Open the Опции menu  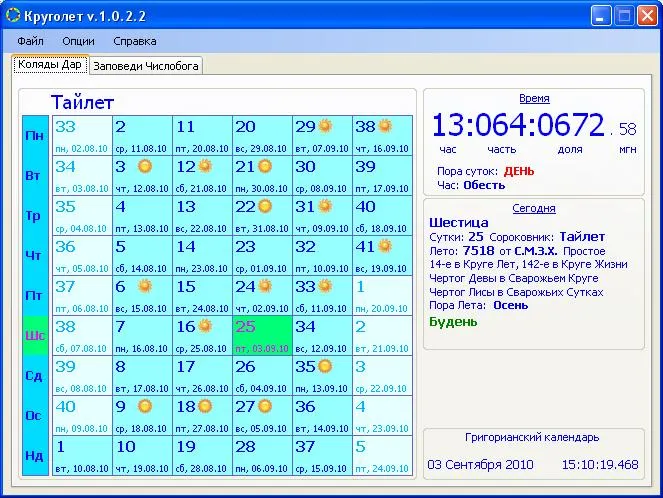pyautogui.click(x=78, y=41)
